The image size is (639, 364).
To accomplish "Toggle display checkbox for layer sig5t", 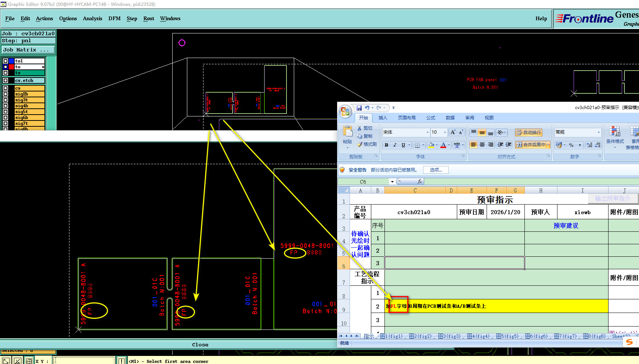I will [x=6, y=112].
